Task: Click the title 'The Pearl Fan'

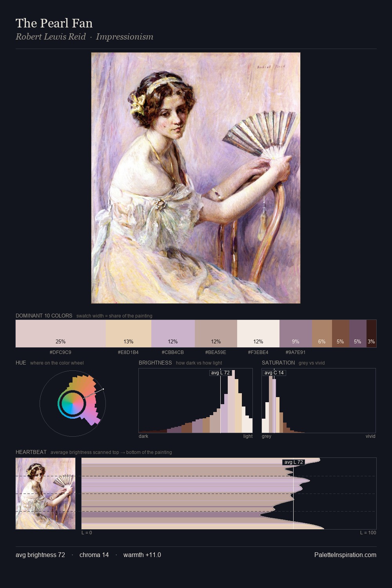Action: click(54, 23)
